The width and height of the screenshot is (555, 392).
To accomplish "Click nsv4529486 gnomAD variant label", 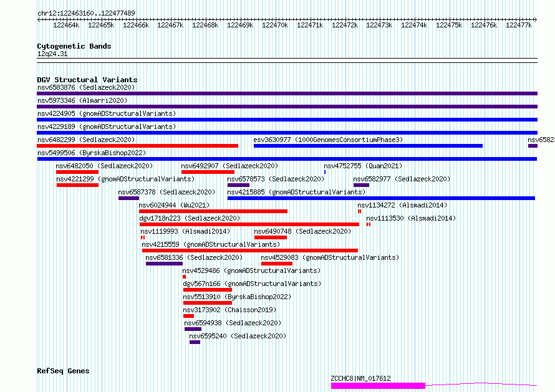I will [x=251, y=270].
